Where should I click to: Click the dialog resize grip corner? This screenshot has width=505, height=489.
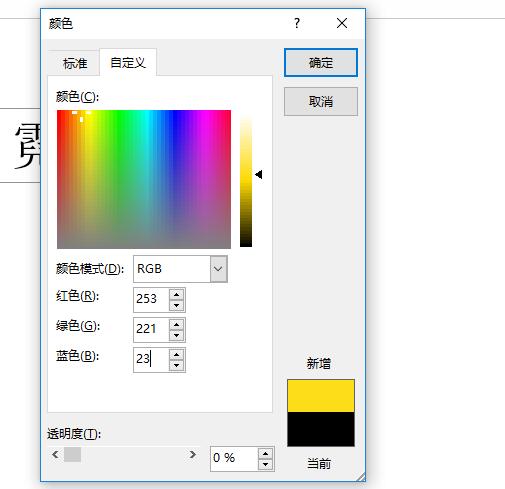[361, 477]
